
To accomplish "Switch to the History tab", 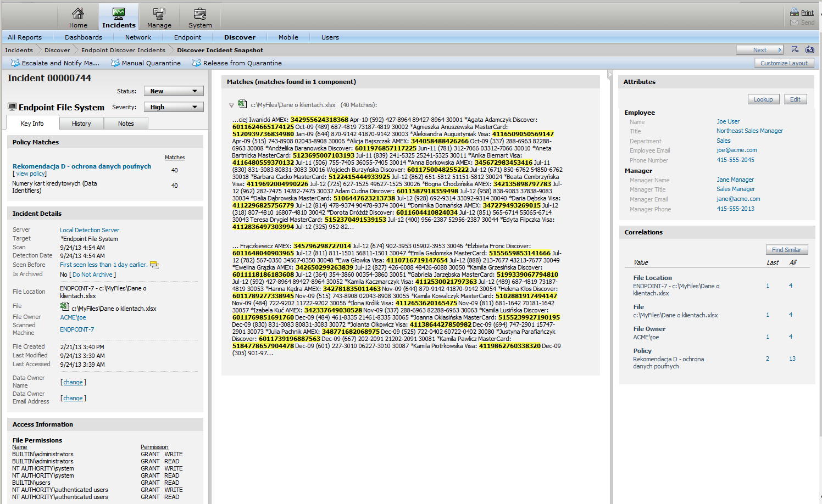I will (81, 124).
